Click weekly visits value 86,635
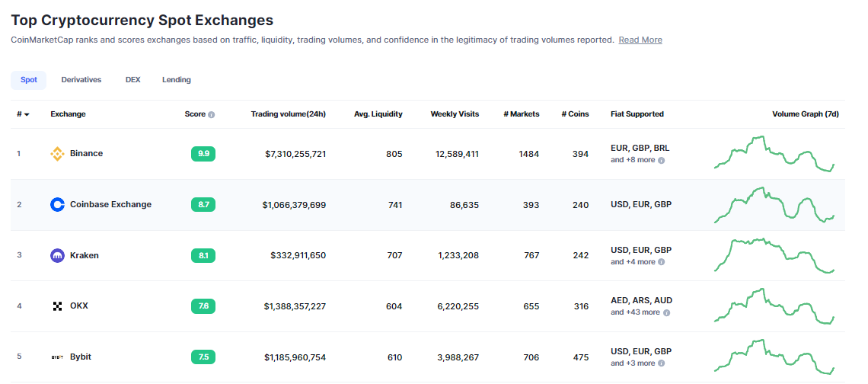 [464, 204]
